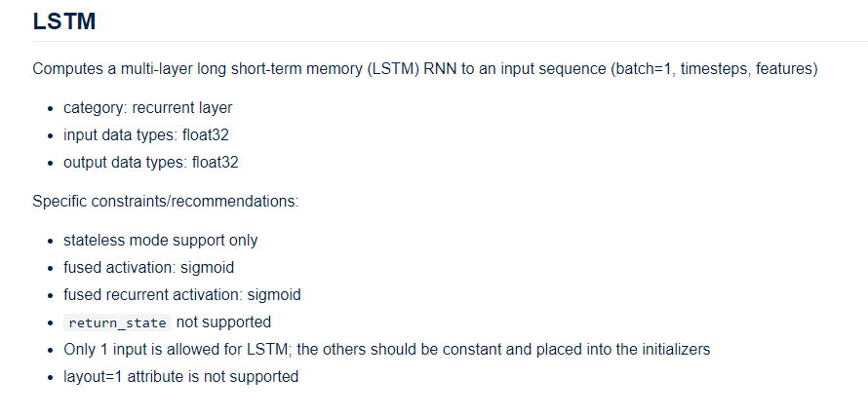The width and height of the screenshot is (868, 416).
Task: Click the LSTM heading
Action: [64, 21]
